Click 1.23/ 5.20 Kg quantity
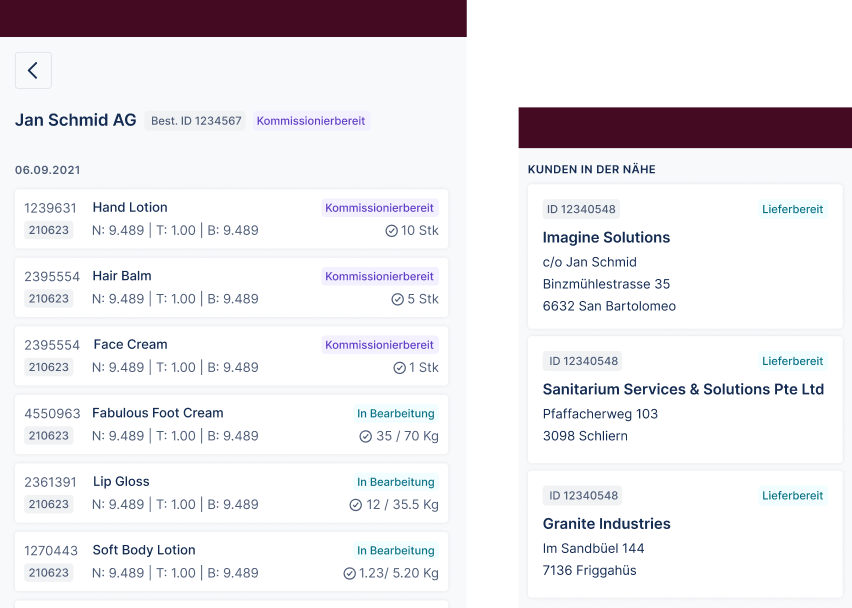The height and width of the screenshot is (608, 852). (x=399, y=573)
